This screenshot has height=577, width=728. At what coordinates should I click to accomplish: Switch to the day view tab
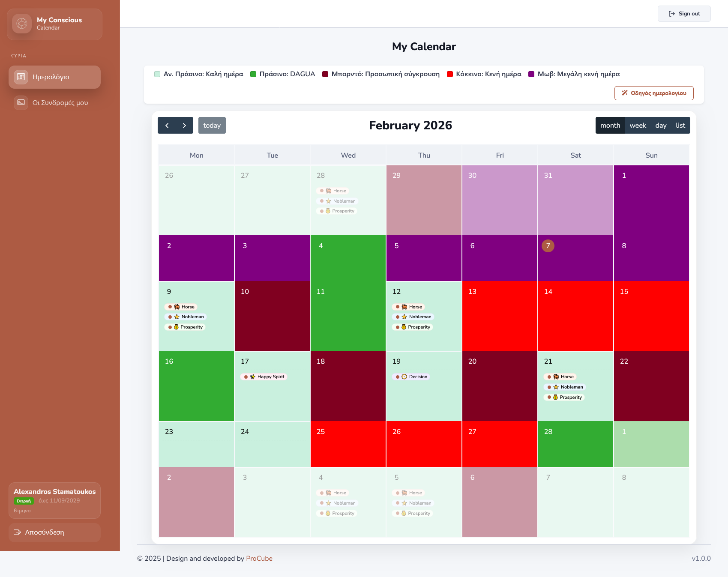(661, 126)
